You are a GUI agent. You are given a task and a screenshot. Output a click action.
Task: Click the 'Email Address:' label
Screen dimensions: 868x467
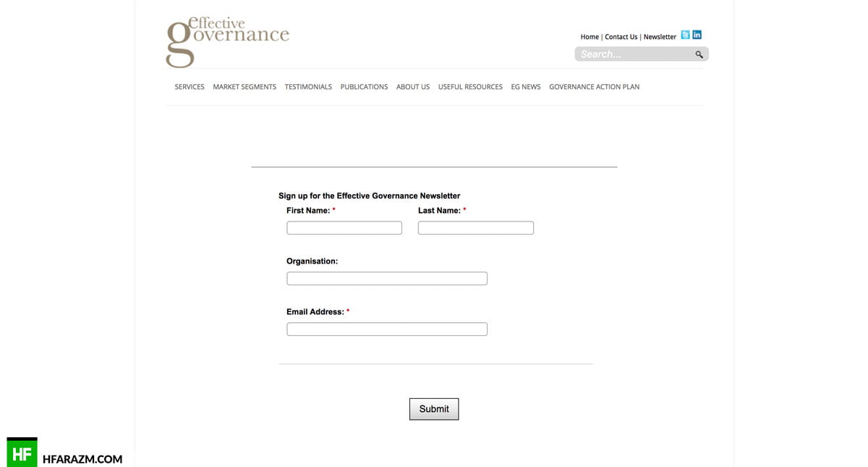tap(315, 312)
